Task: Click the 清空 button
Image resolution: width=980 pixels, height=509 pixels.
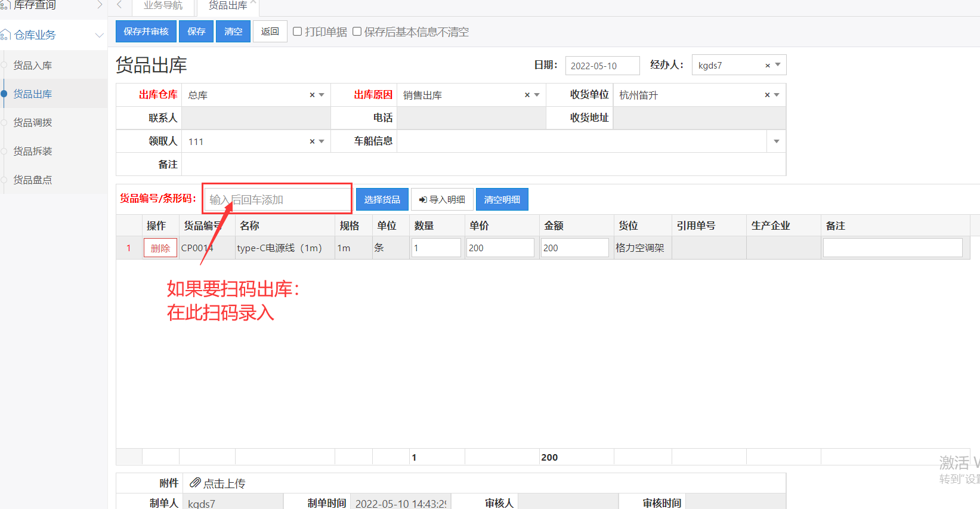Action: click(x=233, y=32)
